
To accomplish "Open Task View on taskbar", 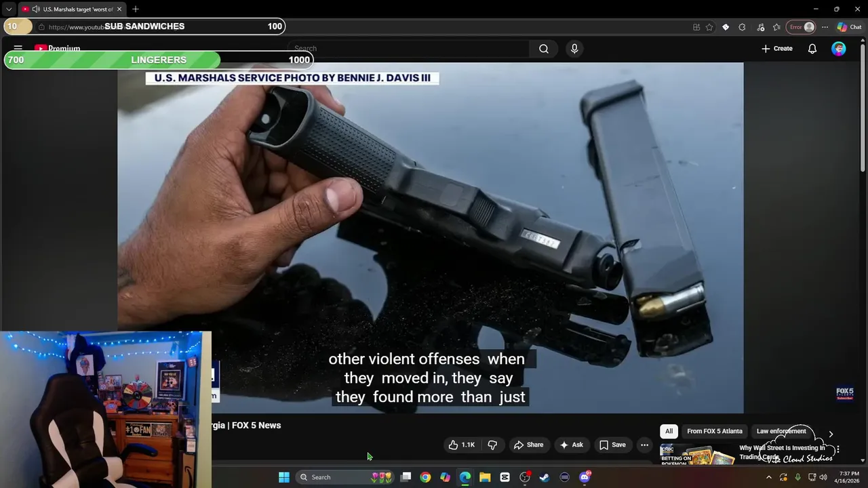I will click(x=406, y=477).
